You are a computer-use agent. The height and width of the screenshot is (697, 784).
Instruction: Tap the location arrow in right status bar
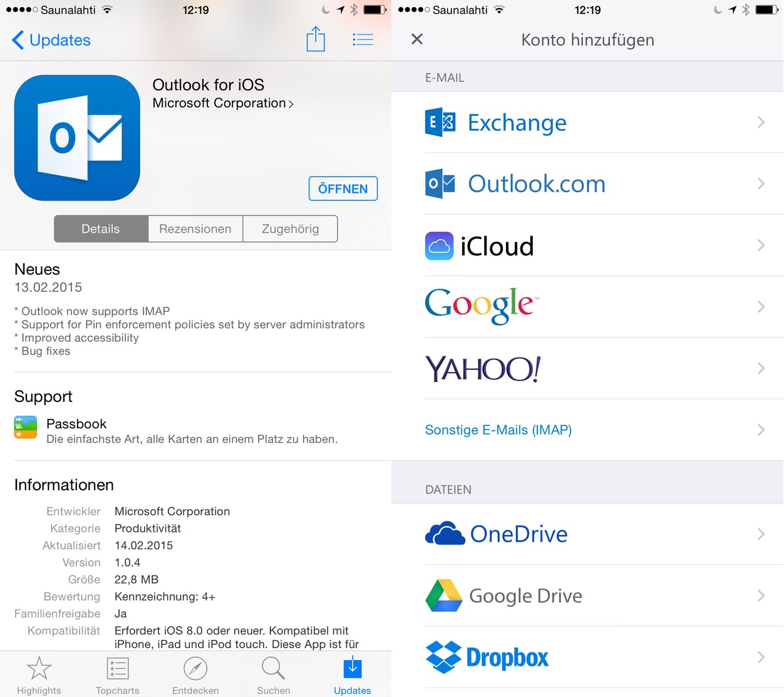click(732, 9)
